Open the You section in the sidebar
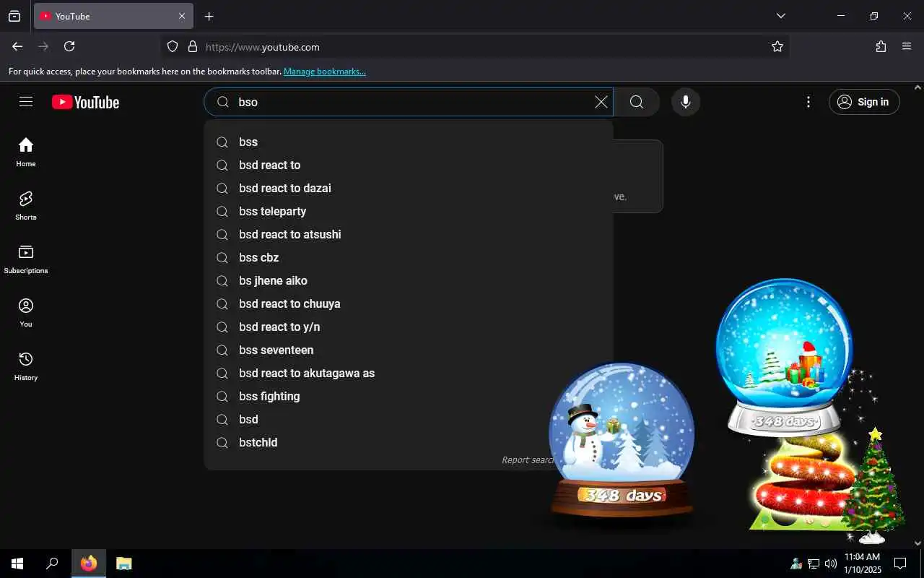The height and width of the screenshot is (578, 924). (26, 312)
